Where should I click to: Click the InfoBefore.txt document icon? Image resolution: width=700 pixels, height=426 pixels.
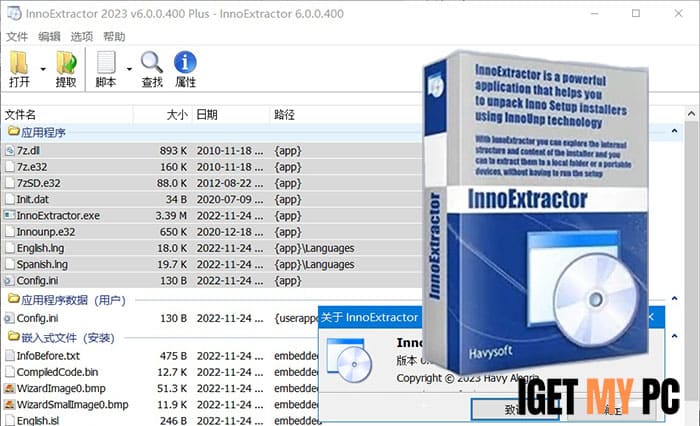tap(9, 356)
